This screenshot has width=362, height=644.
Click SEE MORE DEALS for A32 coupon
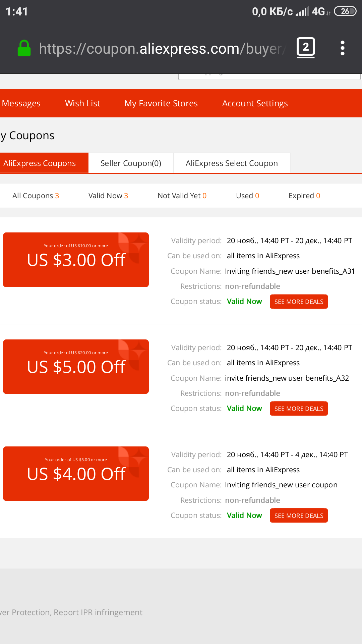click(x=299, y=409)
